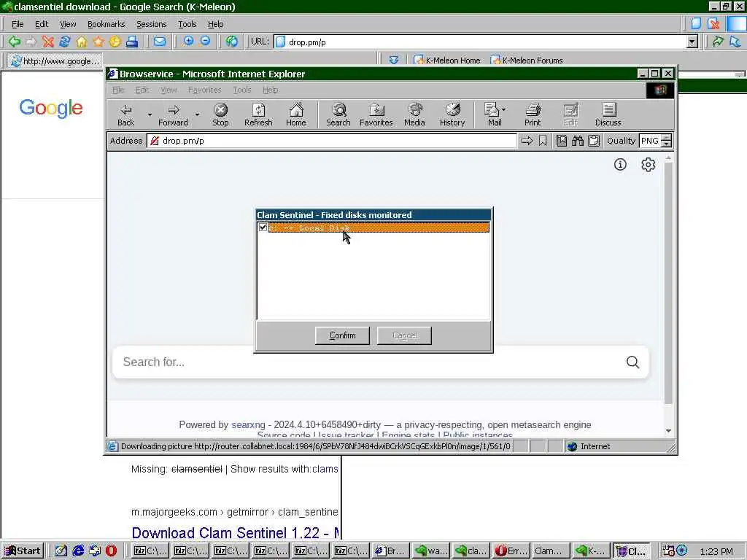Screen dimensions: 747x560
Task: Click the Reload icon in K-Meleon toolbar
Action: click(65, 42)
